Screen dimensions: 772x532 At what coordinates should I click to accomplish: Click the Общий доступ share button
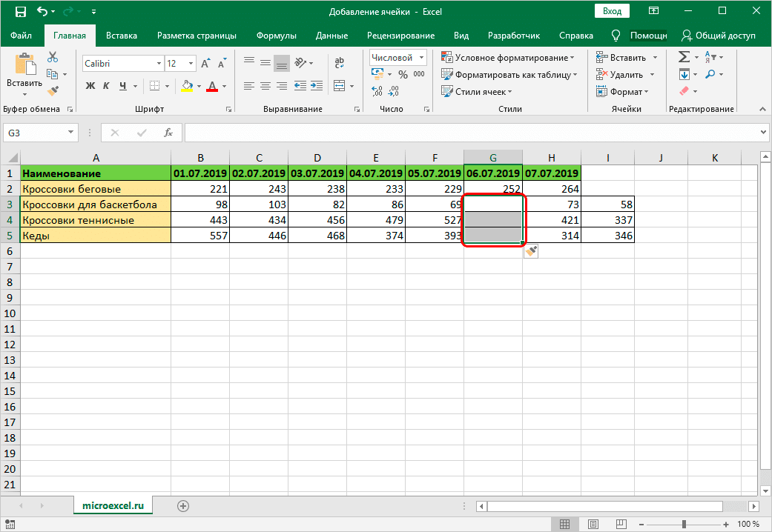tap(718, 36)
